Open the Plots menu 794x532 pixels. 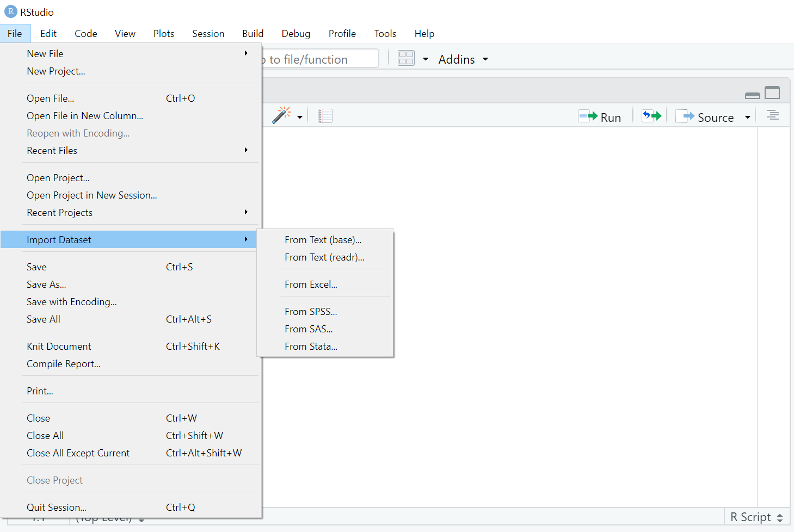[x=164, y=33]
